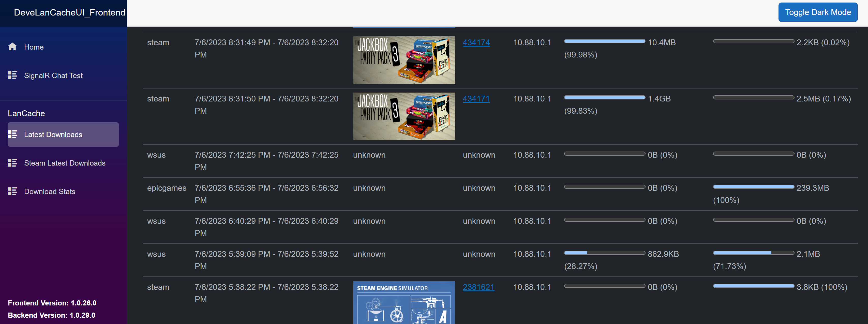Click cache miss bar showing 3.8KB
868x324 pixels.
point(753,286)
